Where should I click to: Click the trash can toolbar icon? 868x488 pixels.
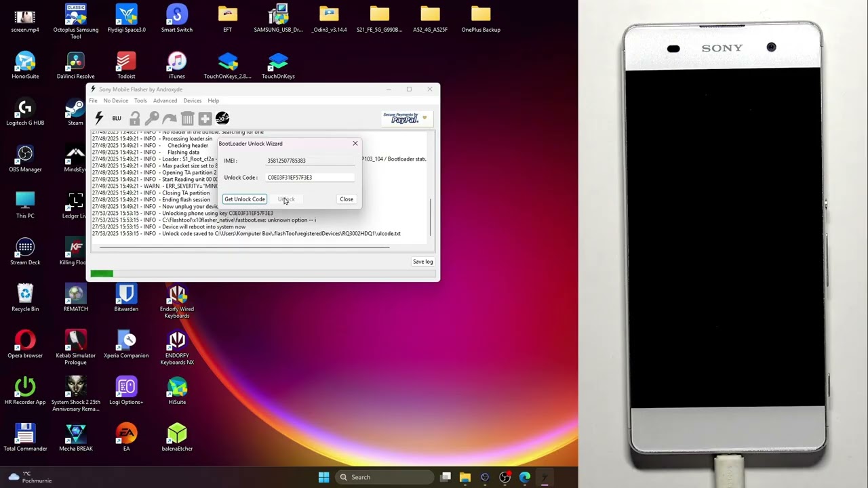(187, 119)
